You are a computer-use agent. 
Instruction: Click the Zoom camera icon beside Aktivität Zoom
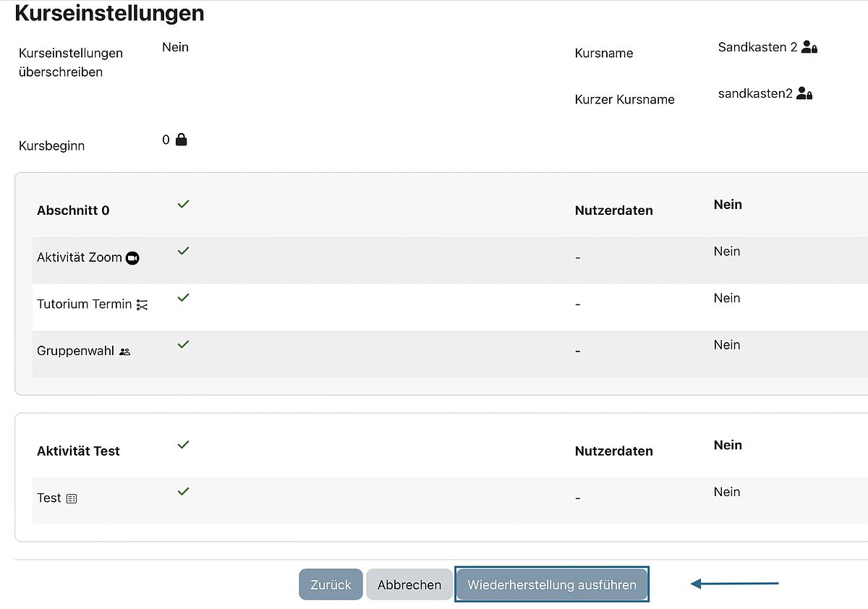click(x=132, y=258)
